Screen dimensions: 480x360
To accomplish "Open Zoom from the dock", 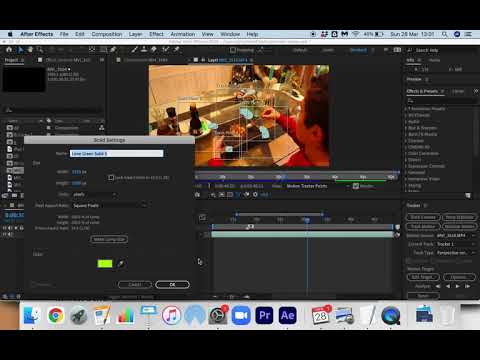I will (241, 315).
